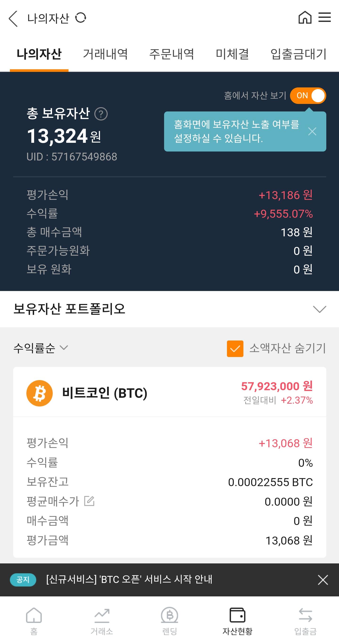Dismiss the 공지 notice banner
This screenshot has width=339, height=644.
[x=323, y=580]
